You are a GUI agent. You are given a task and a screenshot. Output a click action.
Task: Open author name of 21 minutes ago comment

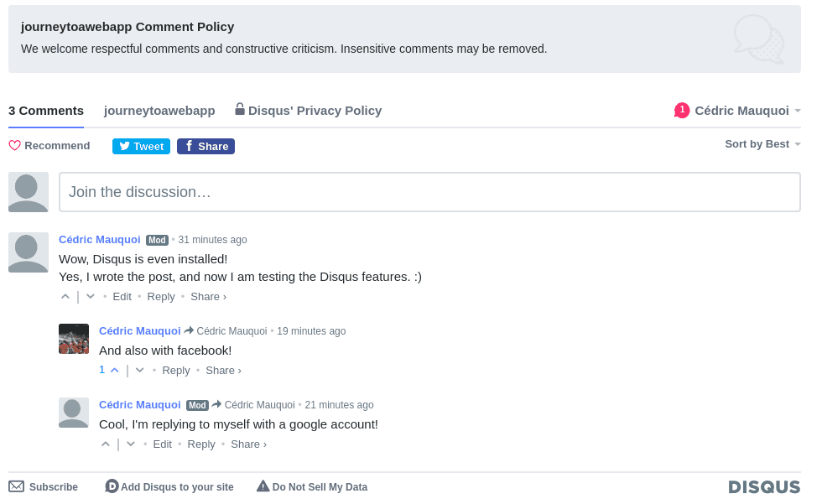[x=140, y=405]
